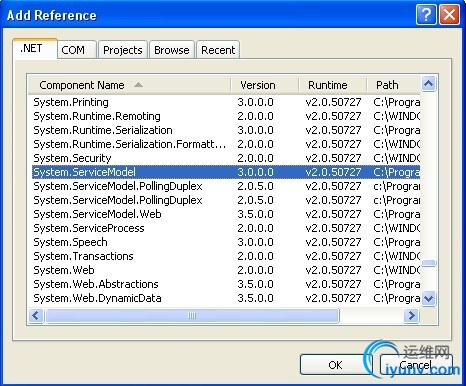The height and width of the screenshot is (386, 466).
Task: Open the Projects tab
Action: (123, 50)
